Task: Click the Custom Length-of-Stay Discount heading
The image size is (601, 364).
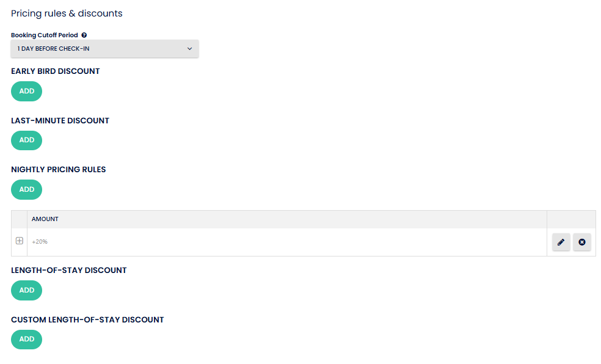Action: click(x=87, y=320)
